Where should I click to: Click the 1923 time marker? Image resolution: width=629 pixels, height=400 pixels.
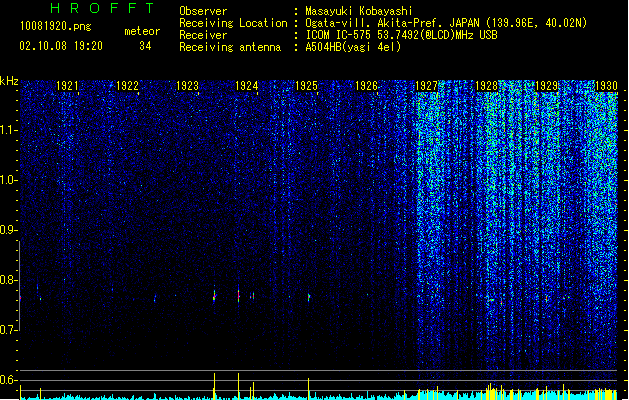[x=187, y=86]
